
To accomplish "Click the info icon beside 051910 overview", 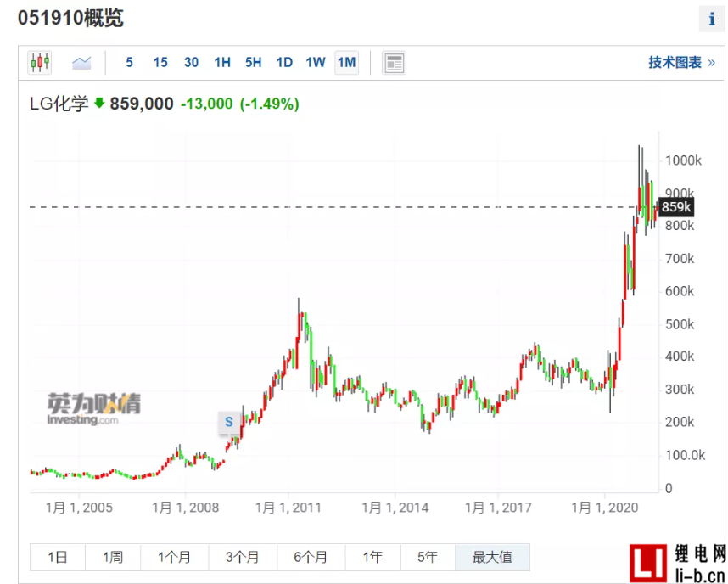I will [x=712, y=19].
